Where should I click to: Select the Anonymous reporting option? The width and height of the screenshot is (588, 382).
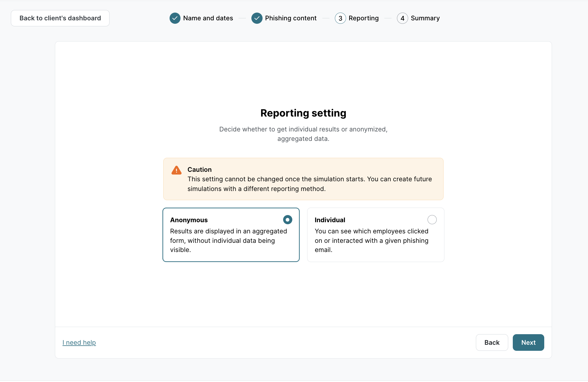click(231, 235)
